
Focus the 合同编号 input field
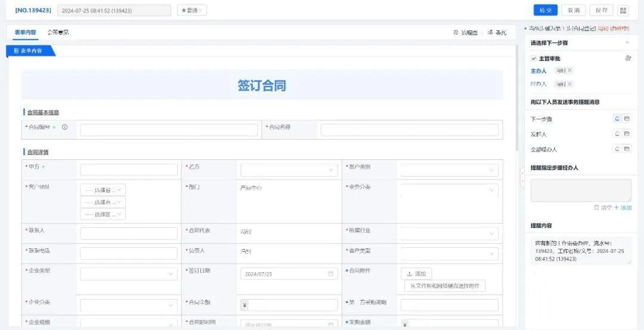(169, 130)
